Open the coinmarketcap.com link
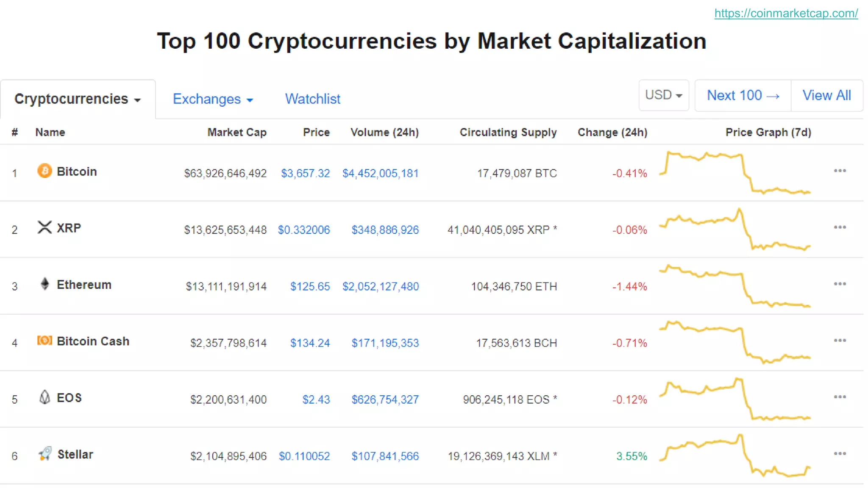Screen dimensions: 868x488 tap(786, 14)
